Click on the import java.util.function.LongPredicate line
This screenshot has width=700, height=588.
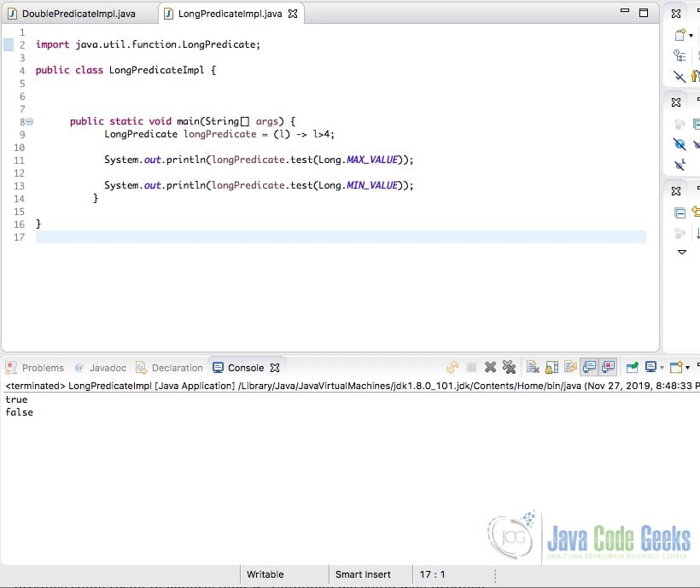tap(148, 44)
